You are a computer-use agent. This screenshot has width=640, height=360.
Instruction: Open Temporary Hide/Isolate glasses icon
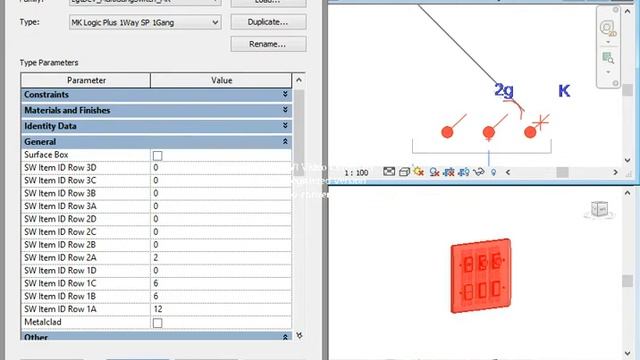click(x=479, y=172)
